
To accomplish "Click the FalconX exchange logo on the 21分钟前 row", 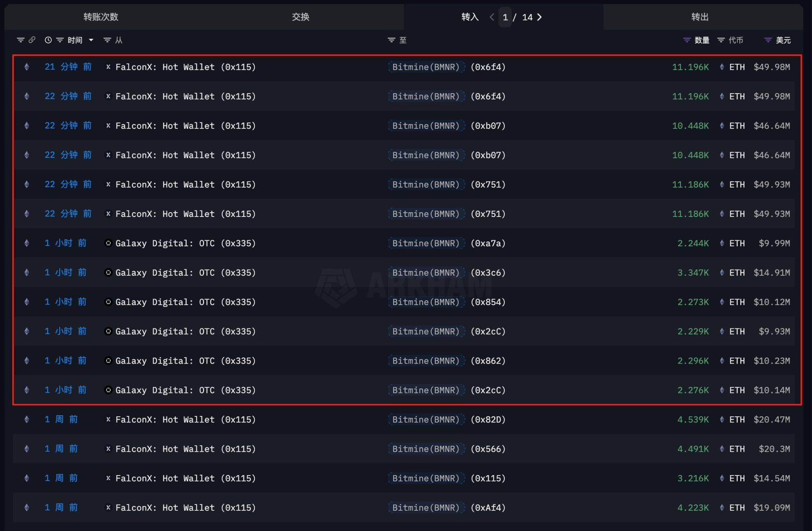I will (x=107, y=67).
